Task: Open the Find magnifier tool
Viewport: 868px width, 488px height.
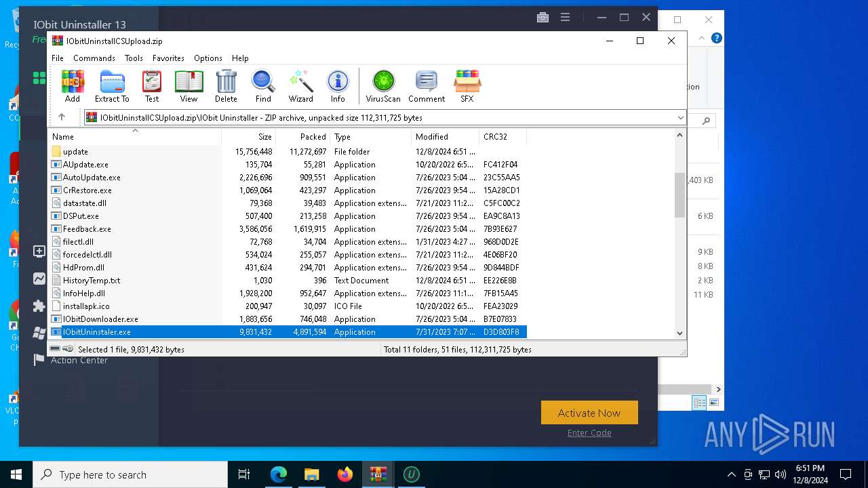Action: 263,86
